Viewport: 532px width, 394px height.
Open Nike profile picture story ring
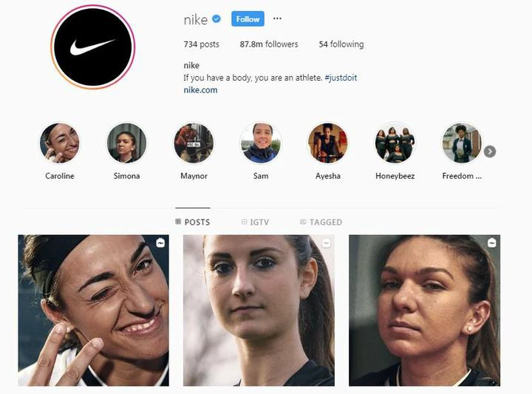click(93, 47)
